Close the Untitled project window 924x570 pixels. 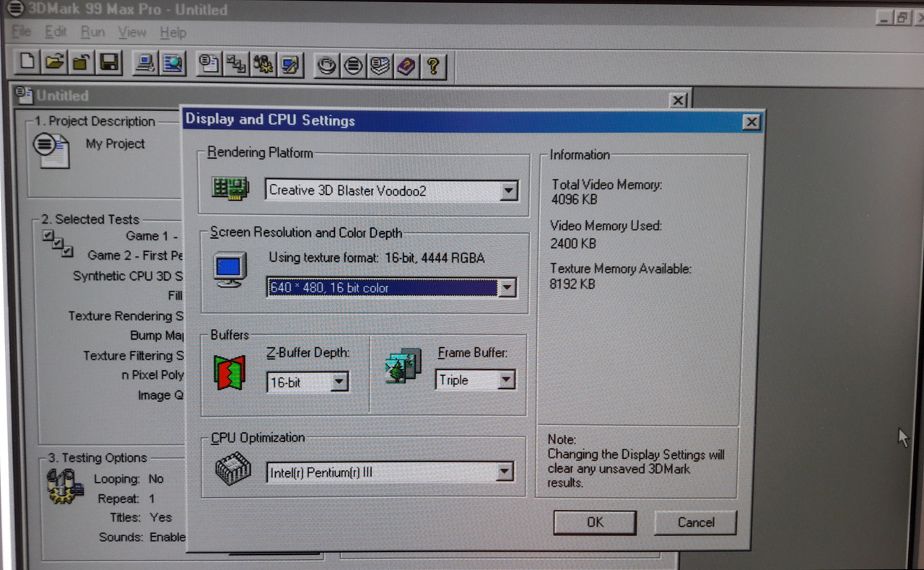tap(678, 100)
